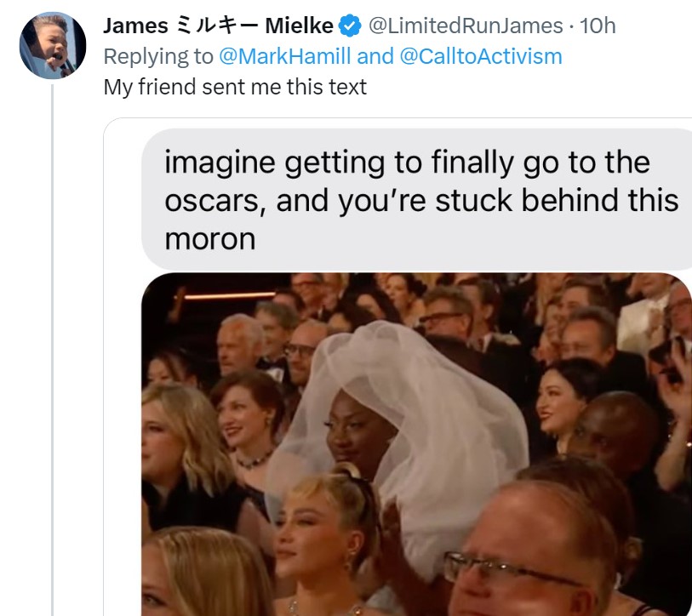The height and width of the screenshot is (616, 692).
Task: Open the embedded audience photo
Action: [417, 442]
